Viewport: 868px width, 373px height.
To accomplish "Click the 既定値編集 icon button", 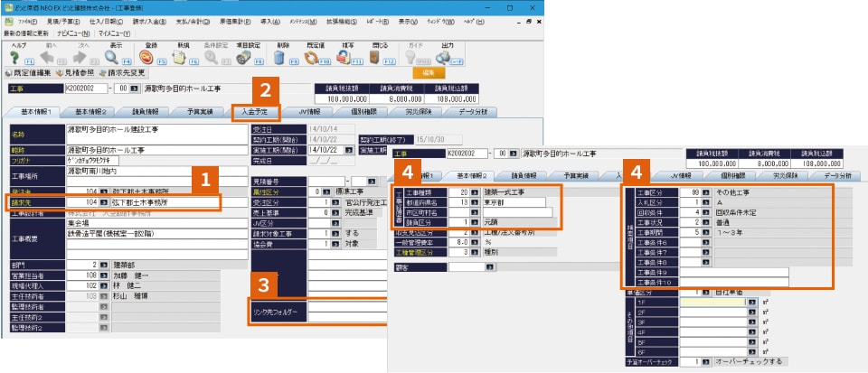I will click(x=28, y=73).
